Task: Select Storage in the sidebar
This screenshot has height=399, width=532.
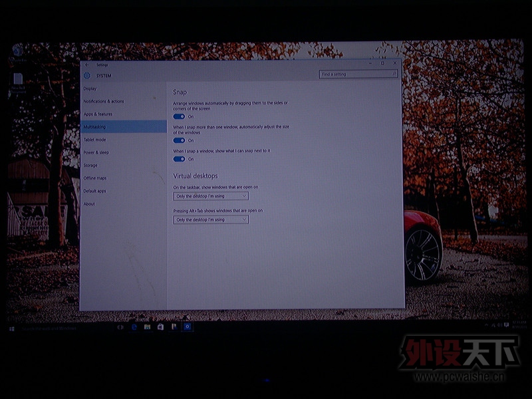Action: point(124,165)
